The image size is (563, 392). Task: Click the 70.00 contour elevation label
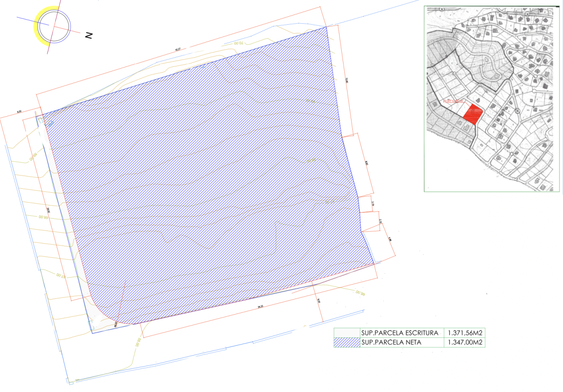[x=238, y=43]
